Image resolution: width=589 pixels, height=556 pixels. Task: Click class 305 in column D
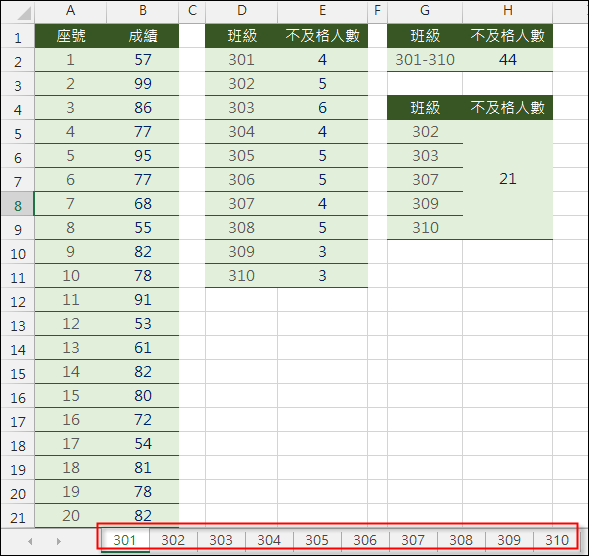[242, 156]
